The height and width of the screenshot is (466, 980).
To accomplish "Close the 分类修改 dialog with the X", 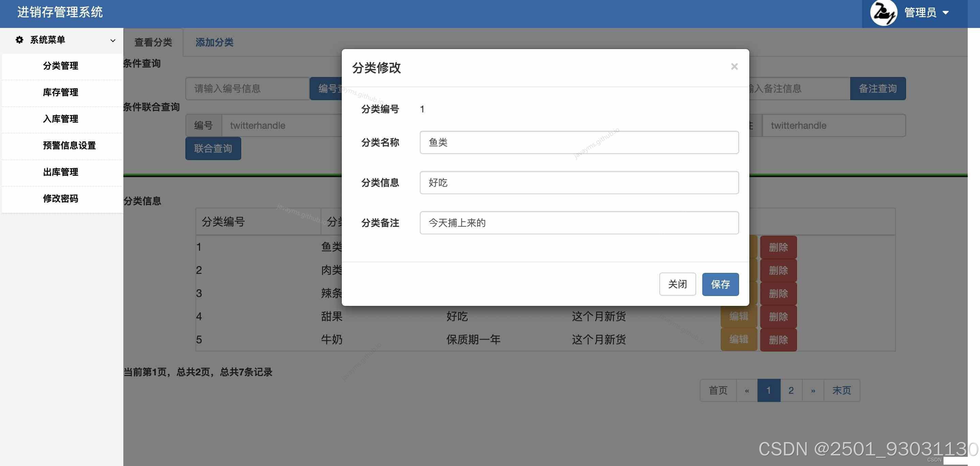I will 734,66.
